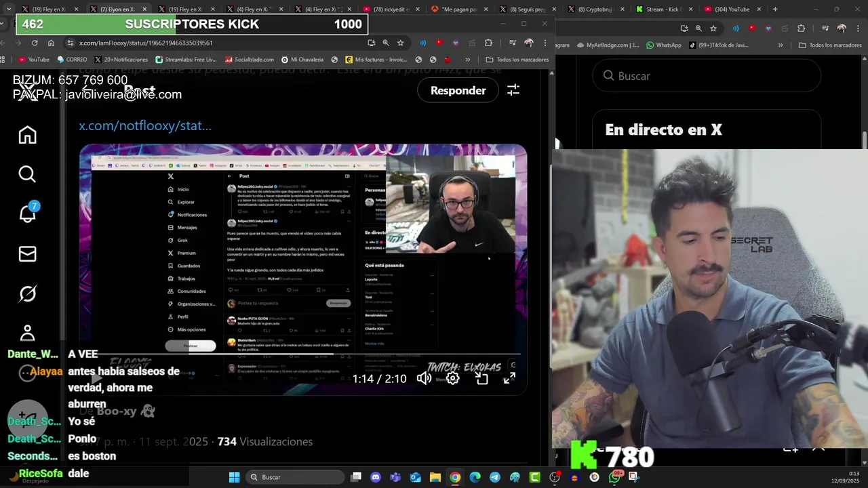Open the replies filter sliders icon beside Responder
868x488 pixels.
coord(513,90)
